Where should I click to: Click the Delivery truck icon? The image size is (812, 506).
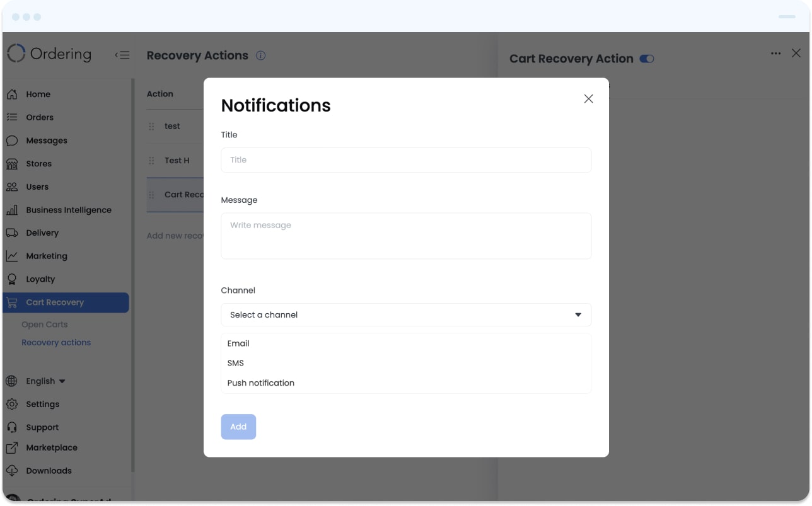11,233
